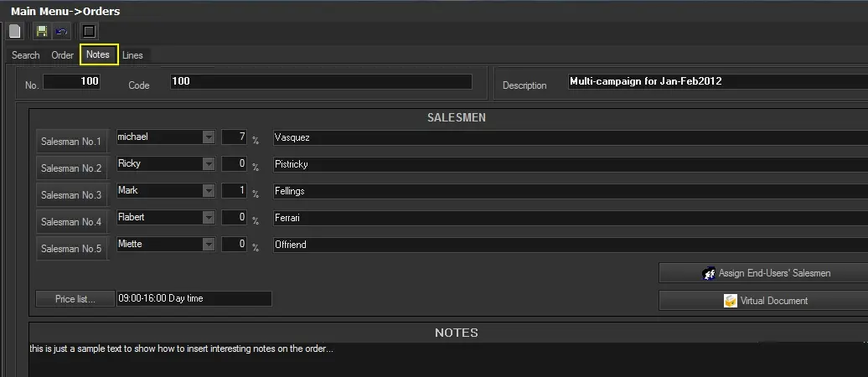Open the Virtual Document button
The image size is (868, 377).
click(762, 300)
